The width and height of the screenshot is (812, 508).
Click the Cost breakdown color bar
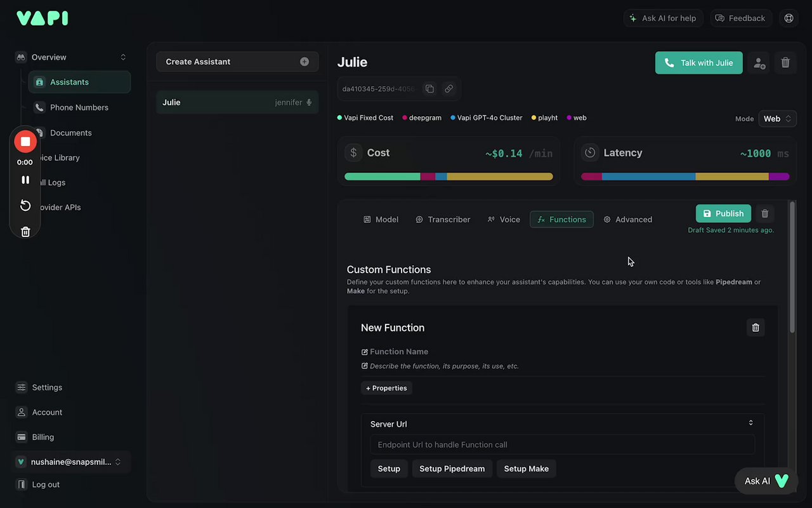pos(449,177)
